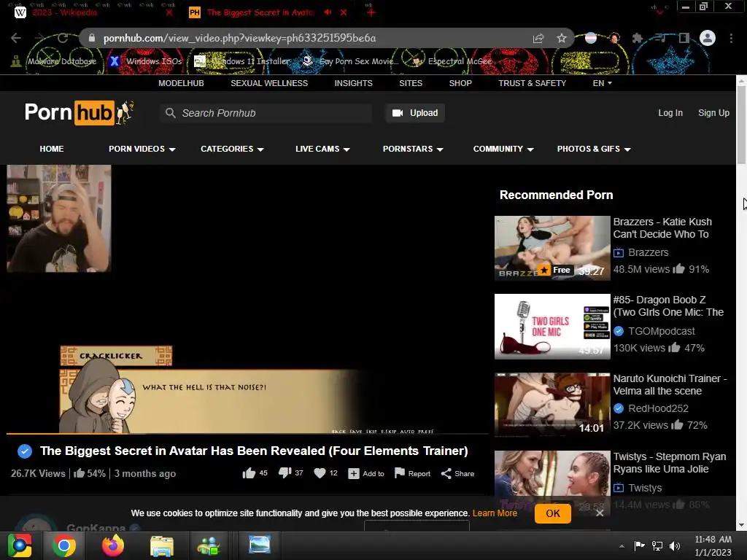Click the Log In link

pos(670,113)
